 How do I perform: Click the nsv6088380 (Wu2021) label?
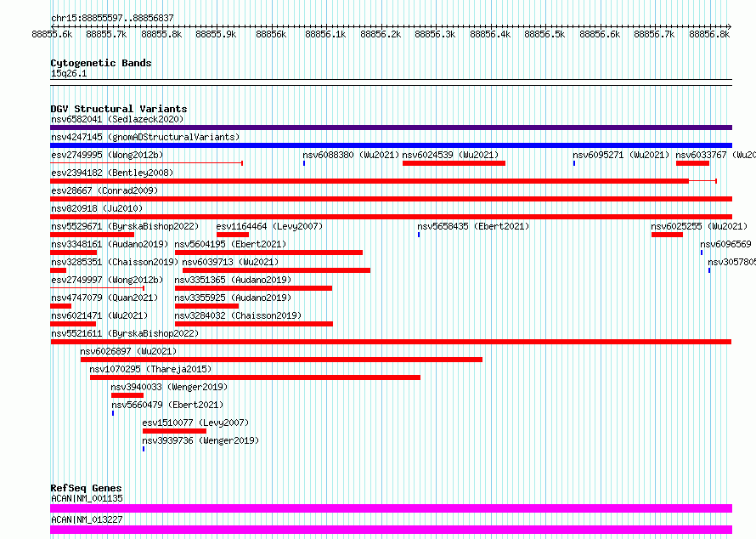[351, 155]
